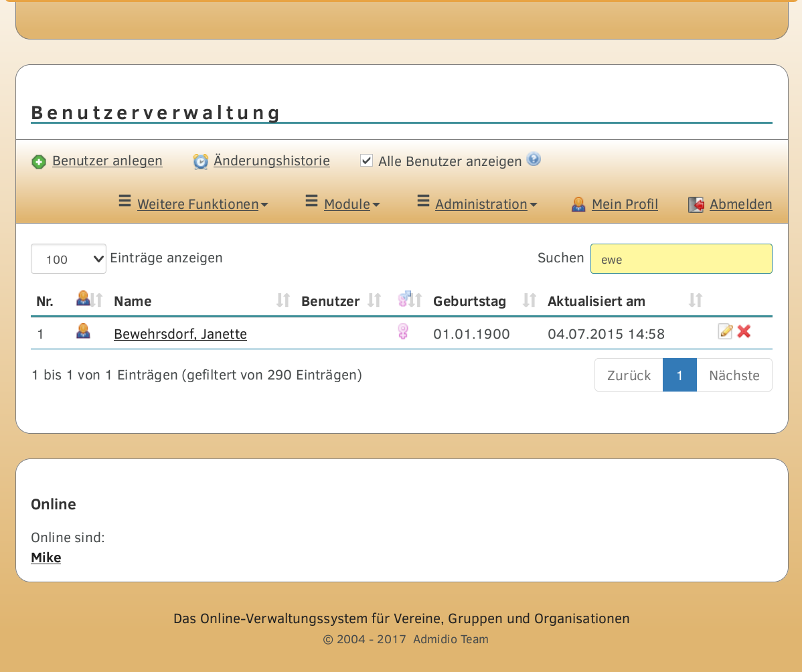Click the Mein Profil user icon
The image size is (802, 672).
tap(578, 205)
